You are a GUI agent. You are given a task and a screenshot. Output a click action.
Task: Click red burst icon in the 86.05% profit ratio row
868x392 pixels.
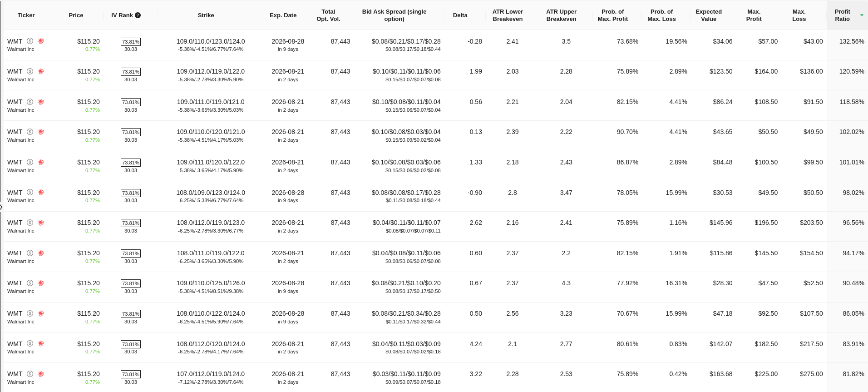(41, 313)
